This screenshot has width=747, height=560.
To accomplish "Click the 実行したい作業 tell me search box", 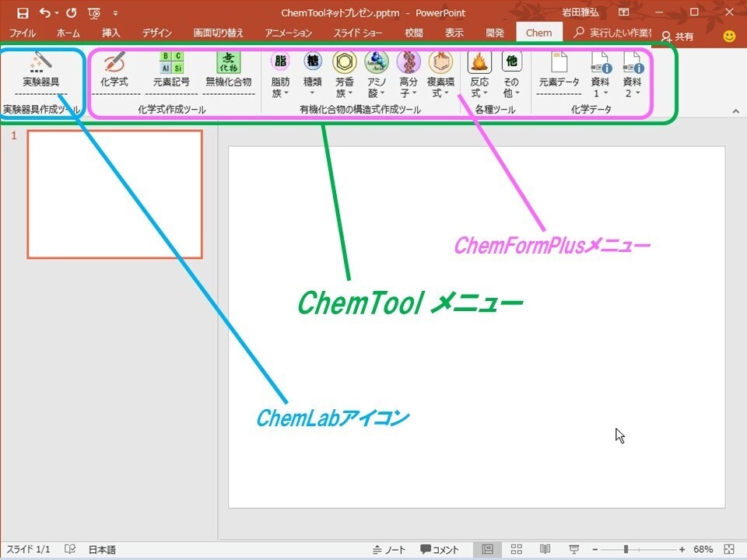I will point(612,33).
